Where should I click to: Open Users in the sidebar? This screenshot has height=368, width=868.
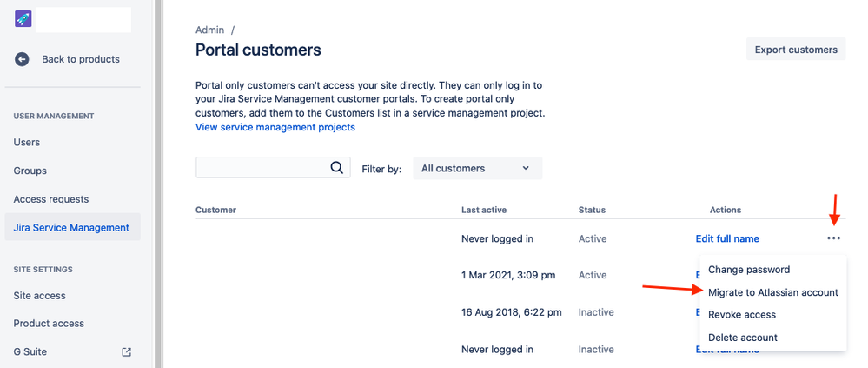point(27,142)
